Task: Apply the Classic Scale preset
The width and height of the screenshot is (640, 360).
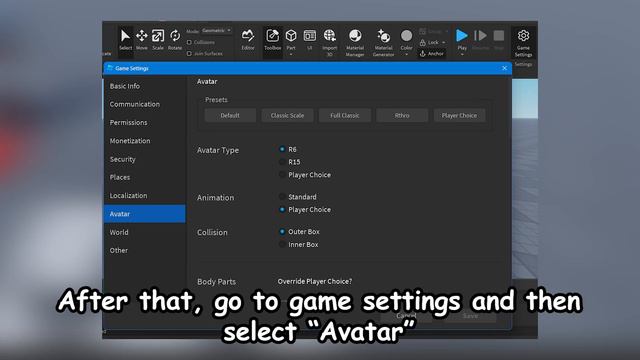Action: (x=287, y=116)
